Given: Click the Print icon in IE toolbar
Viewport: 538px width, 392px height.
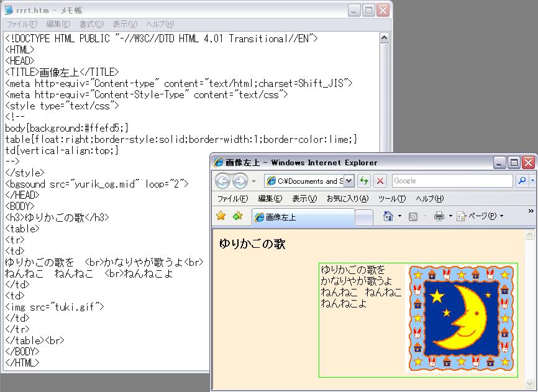Looking at the screenshot, I should (x=439, y=216).
